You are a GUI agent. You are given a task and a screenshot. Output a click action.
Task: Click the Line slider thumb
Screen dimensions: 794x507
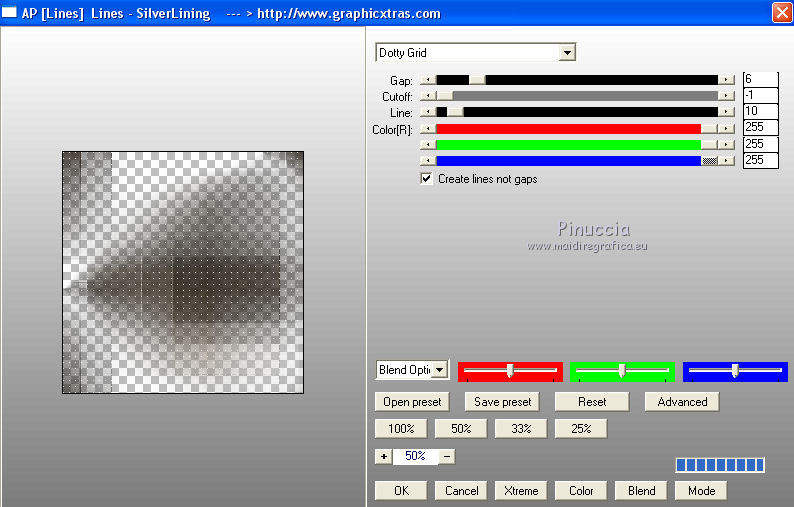(455, 112)
